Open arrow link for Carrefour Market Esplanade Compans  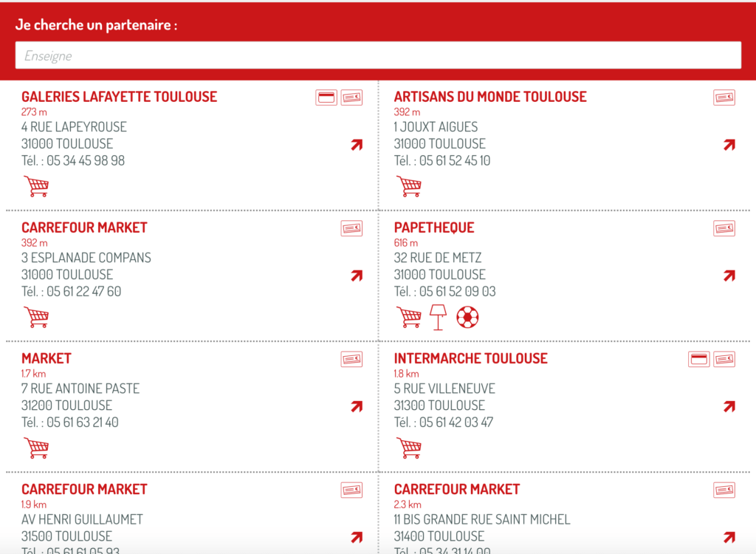(357, 275)
